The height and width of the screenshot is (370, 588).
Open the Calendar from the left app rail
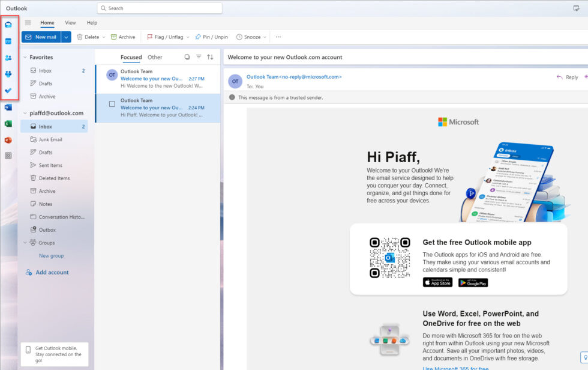pos(8,40)
